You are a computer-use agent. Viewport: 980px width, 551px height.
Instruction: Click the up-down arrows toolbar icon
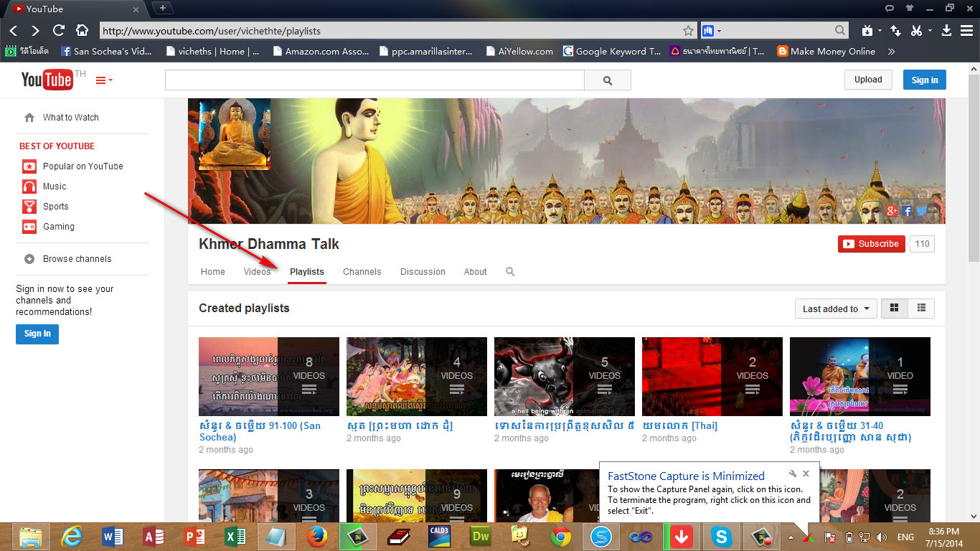coord(895,31)
